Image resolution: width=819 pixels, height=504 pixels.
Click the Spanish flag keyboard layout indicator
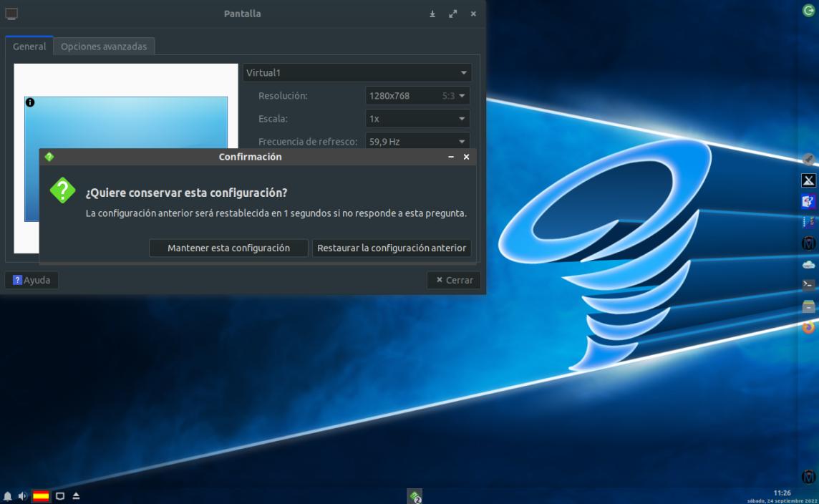[x=41, y=496]
